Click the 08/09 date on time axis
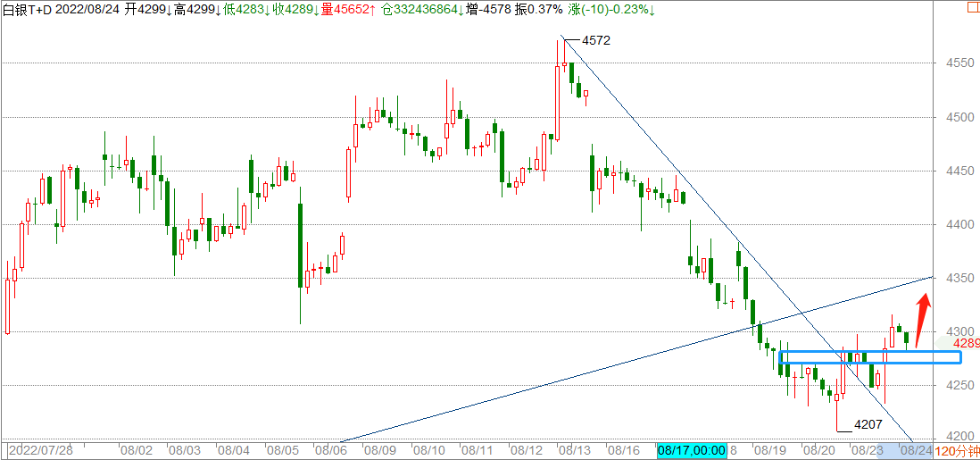This screenshot has width=980, height=460. (379, 450)
